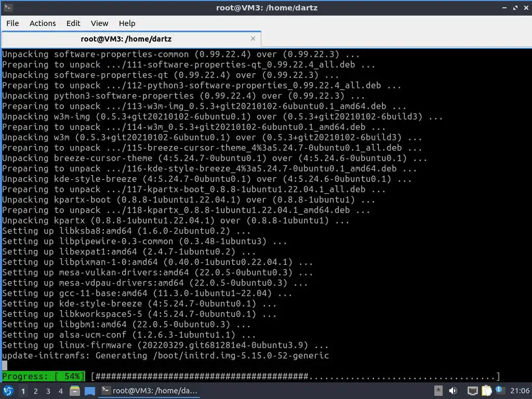Click the terminal task in the taskbar
The image size is (532, 399).
(149, 391)
